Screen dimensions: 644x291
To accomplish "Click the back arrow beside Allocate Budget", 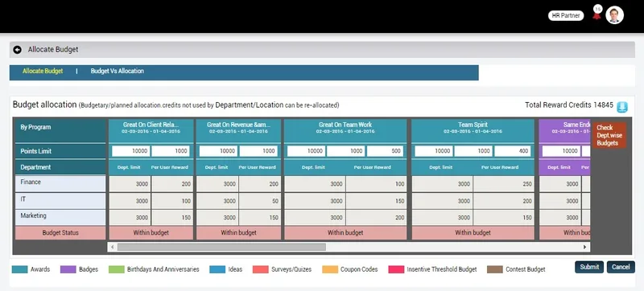I will pyautogui.click(x=17, y=50).
